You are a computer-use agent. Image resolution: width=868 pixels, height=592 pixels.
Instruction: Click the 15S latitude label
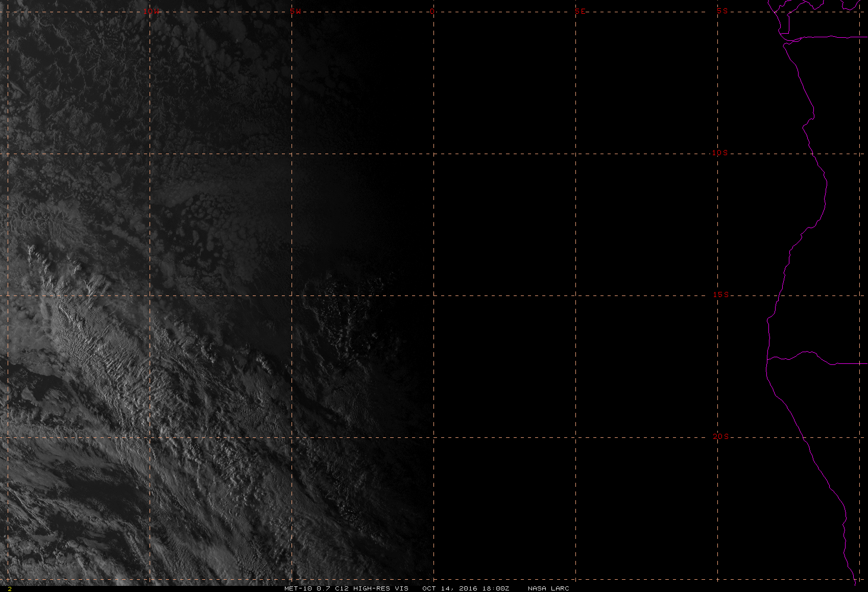click(x=720, y=294)
